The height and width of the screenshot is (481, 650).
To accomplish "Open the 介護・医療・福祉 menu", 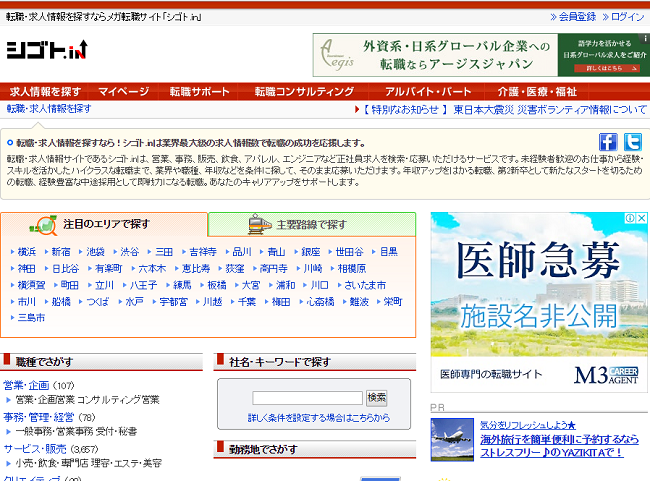I will [x=537, y=92].
